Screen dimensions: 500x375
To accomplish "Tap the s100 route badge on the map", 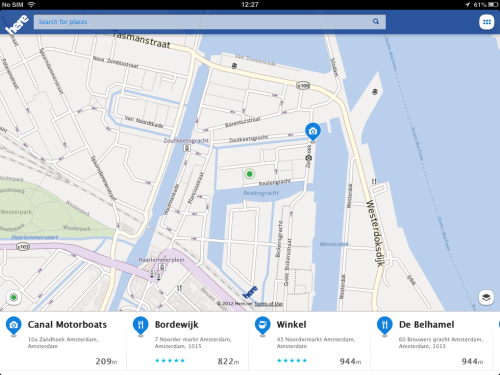I will (x=303, y=86).
